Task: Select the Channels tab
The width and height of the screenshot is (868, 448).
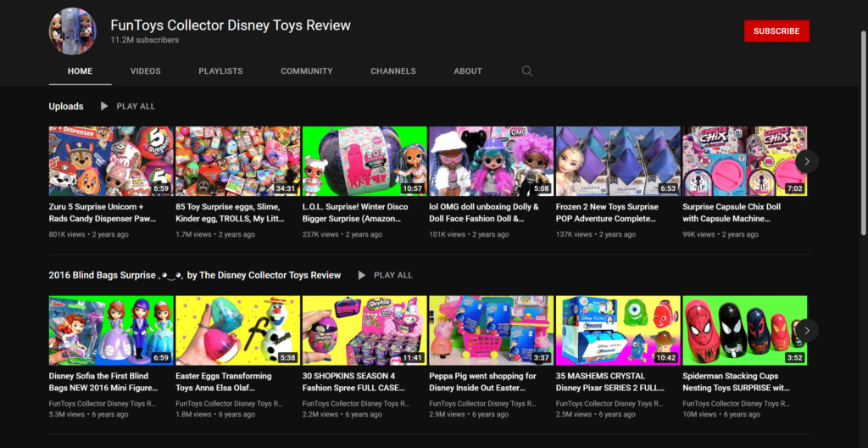Action: tap(393, 71)
